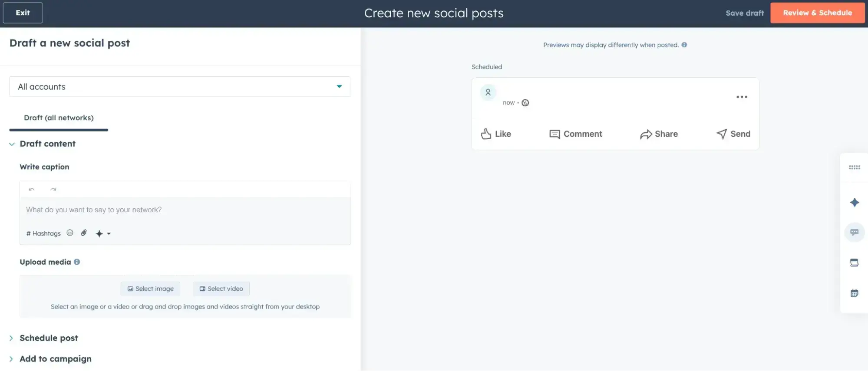Viewport: 868px width, 371px height.
Task: Click the 'Scheduled' label above preview
Action: pos(486,67)
